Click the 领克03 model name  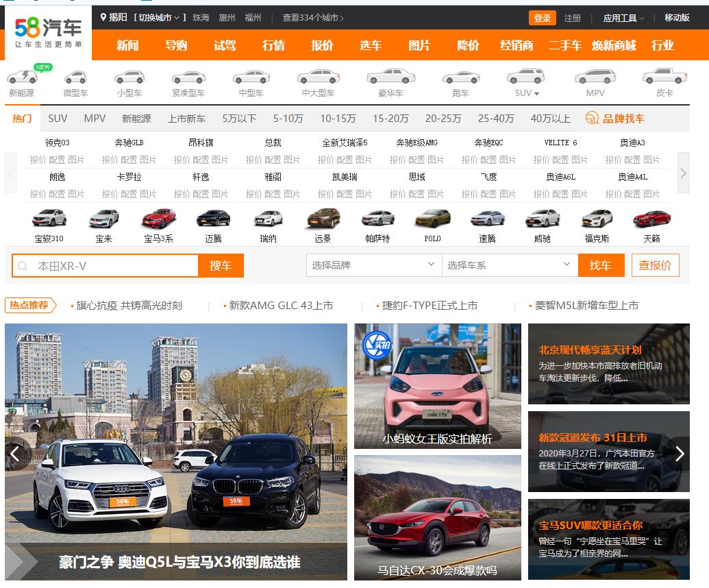57,143
